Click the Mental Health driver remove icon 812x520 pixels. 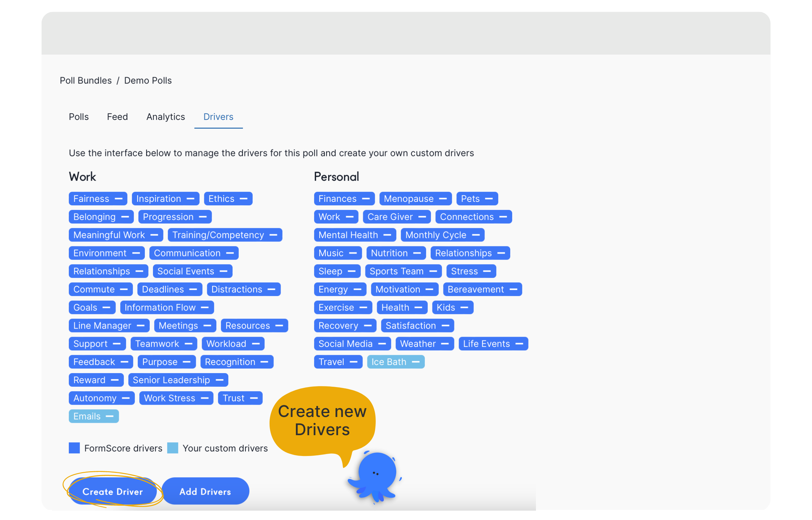(387, 235)
